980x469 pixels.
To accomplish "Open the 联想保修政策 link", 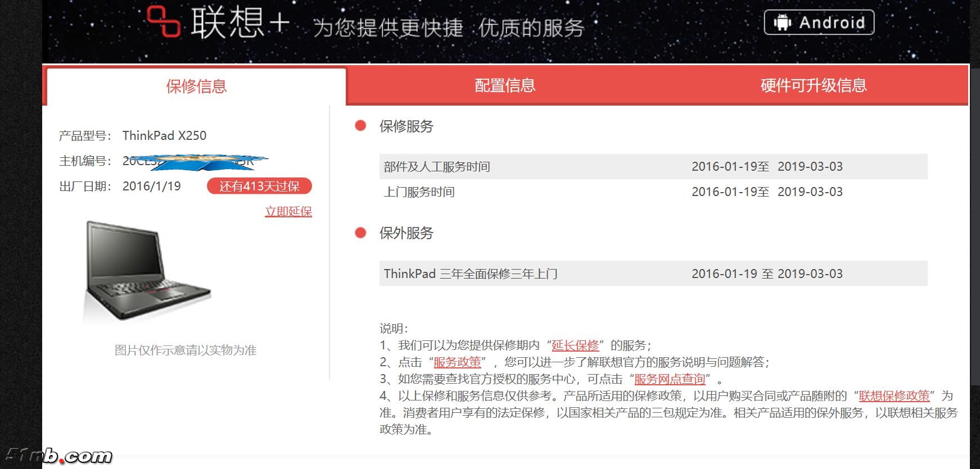I will (x=894, y=396).
